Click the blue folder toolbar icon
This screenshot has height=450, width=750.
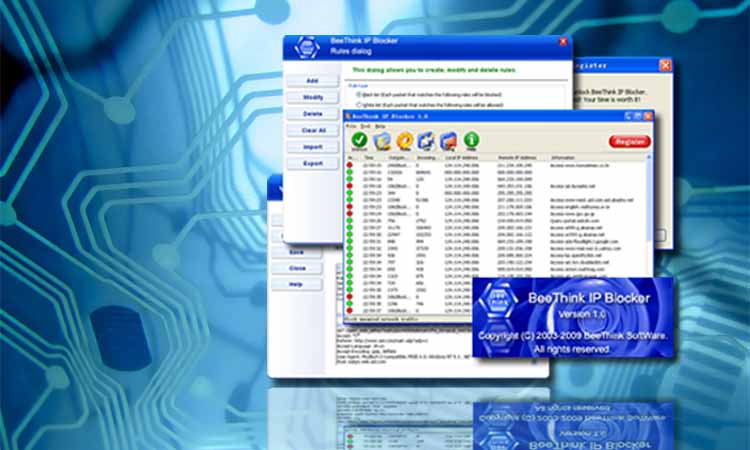[382, 141]
